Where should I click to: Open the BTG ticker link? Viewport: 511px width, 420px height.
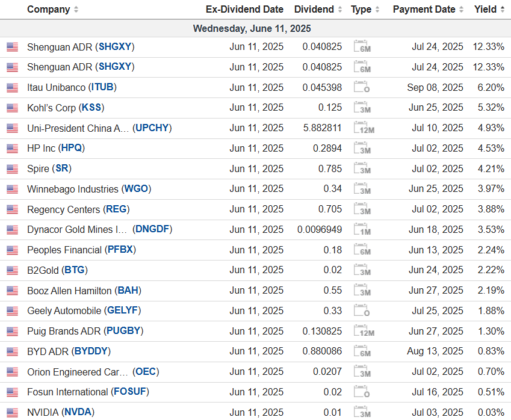75,270
